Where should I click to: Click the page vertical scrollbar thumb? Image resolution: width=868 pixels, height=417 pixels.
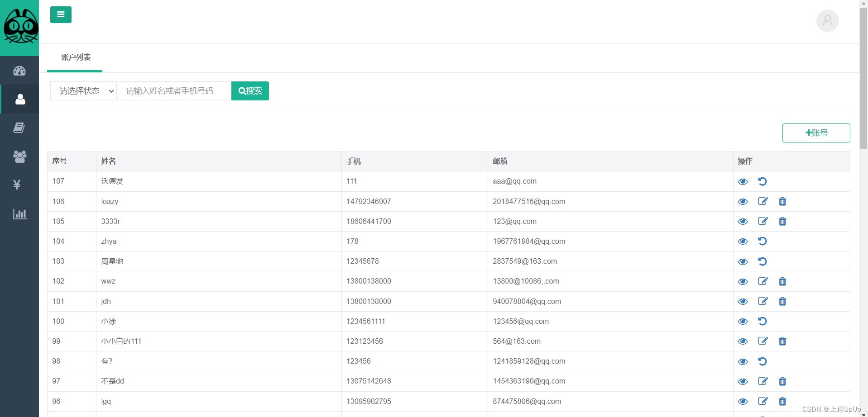(x=863, y=78)
